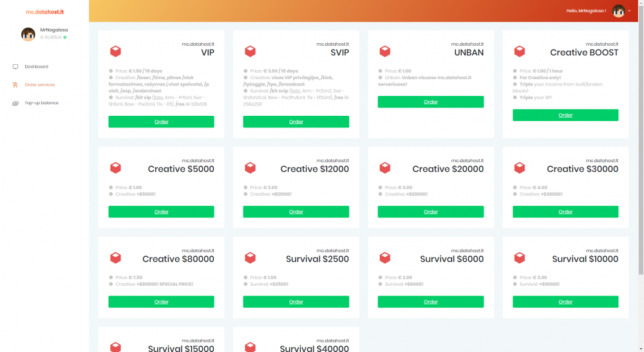Click the red cube icon on VIP card
This screenshot has width=644, height=352.
coord(115,51)
